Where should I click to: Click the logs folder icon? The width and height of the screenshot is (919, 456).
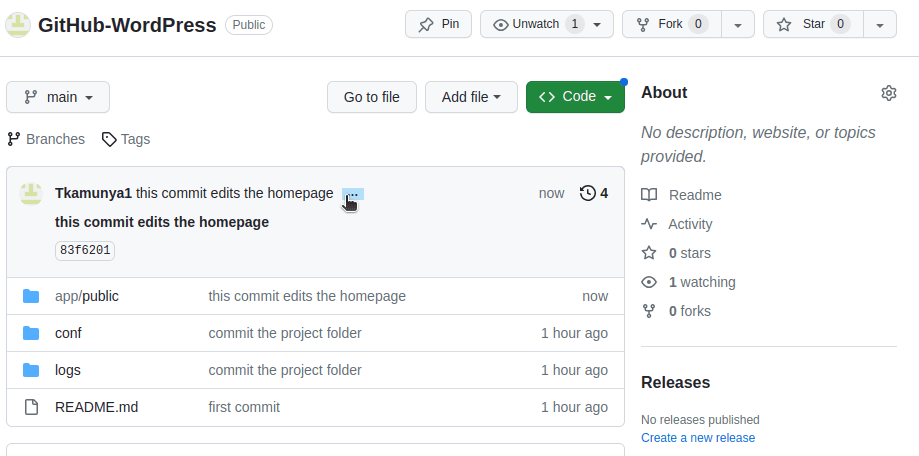coord(31,370)
